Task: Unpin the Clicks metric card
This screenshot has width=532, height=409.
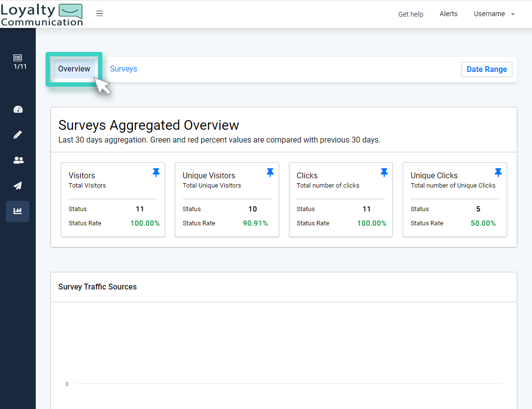Action: [384, 172]
